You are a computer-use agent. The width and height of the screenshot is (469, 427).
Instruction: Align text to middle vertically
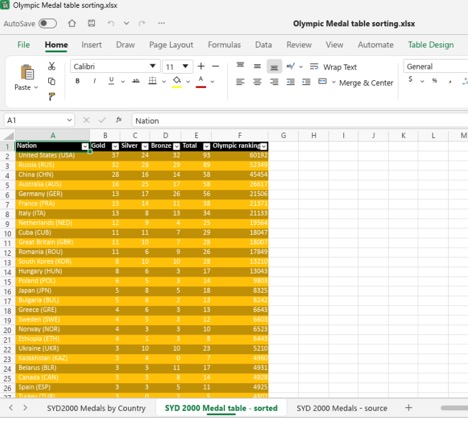click(x=257, y=66)
